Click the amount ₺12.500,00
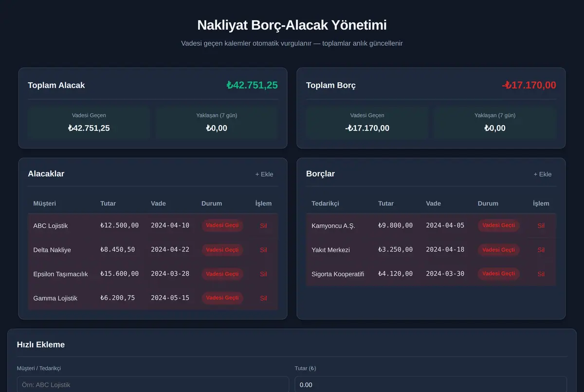Screen dimensions: 584x392 [120, 225]
